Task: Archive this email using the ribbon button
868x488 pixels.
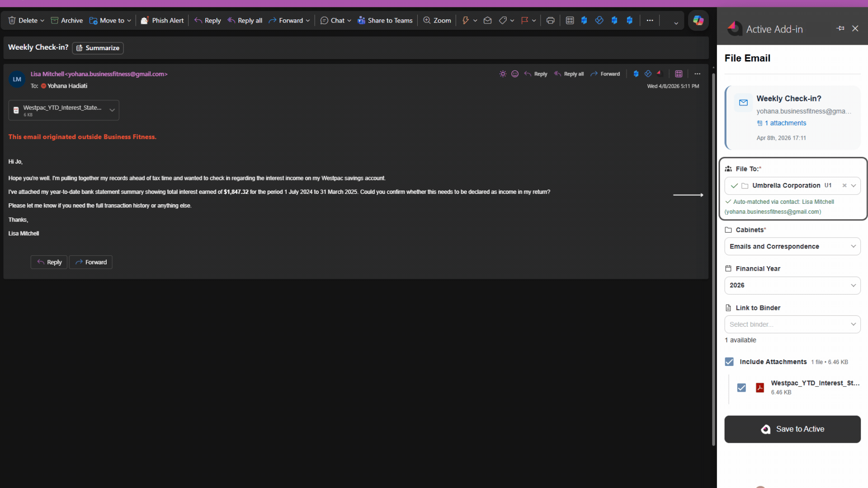Action: (67, 20)
